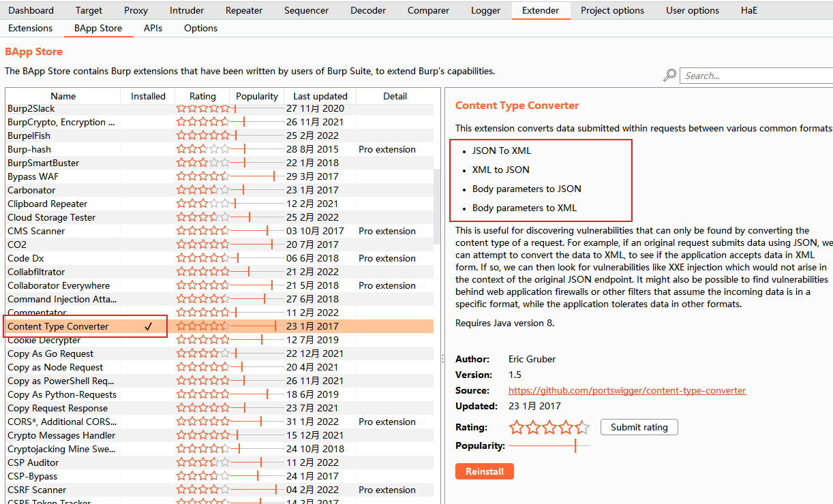Open the Options sub-tab under Extender
Screen dimensions: 833x504
click(x=200, y=28)
